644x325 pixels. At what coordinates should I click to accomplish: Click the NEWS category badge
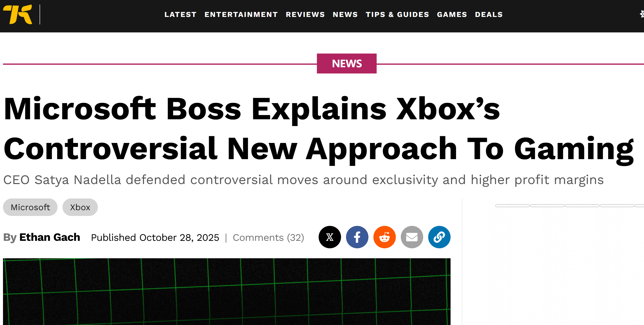(x=347, y=63)
